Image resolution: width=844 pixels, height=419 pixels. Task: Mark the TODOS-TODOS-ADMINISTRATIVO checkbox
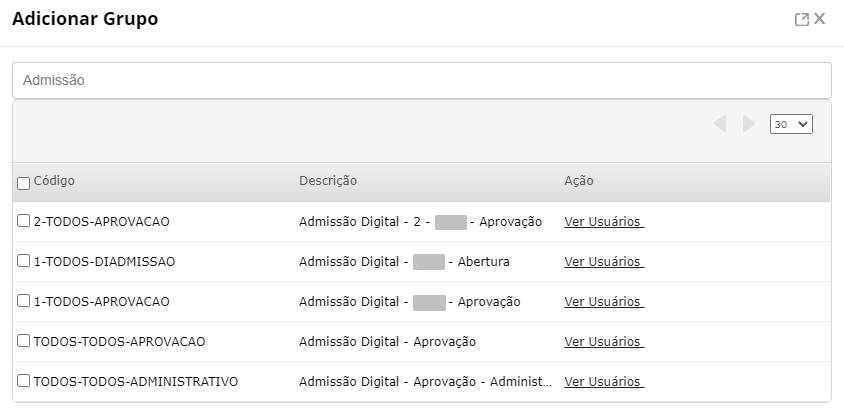[x=23, y=381]
